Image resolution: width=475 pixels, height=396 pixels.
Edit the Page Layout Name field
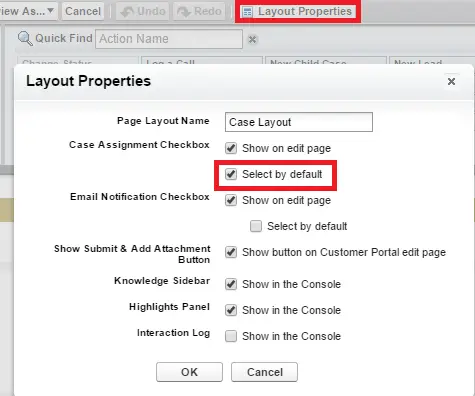coord(299,122)
